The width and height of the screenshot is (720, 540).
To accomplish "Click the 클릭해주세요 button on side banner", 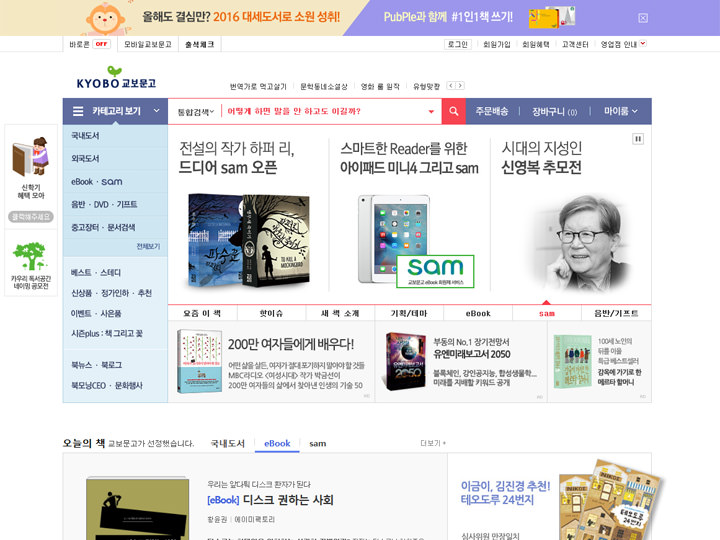I will coord(31,216).
